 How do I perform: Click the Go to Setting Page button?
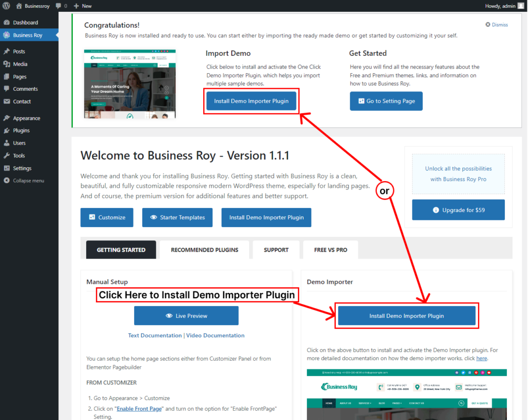[x=386, y=101]
